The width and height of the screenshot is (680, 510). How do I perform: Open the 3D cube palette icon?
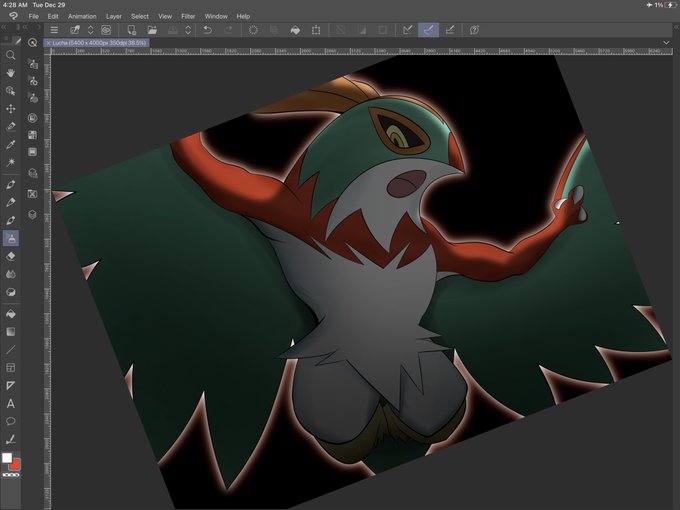[x=33, y=215]
